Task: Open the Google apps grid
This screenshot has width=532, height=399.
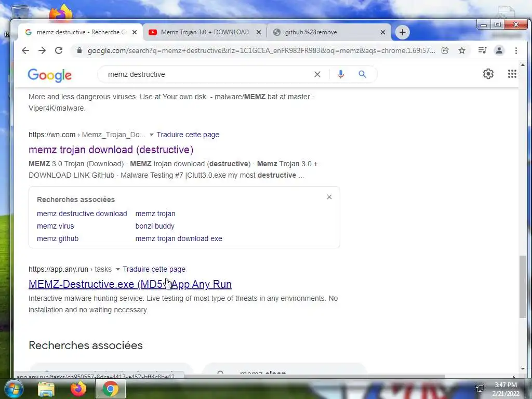Action: pos(512,74)
